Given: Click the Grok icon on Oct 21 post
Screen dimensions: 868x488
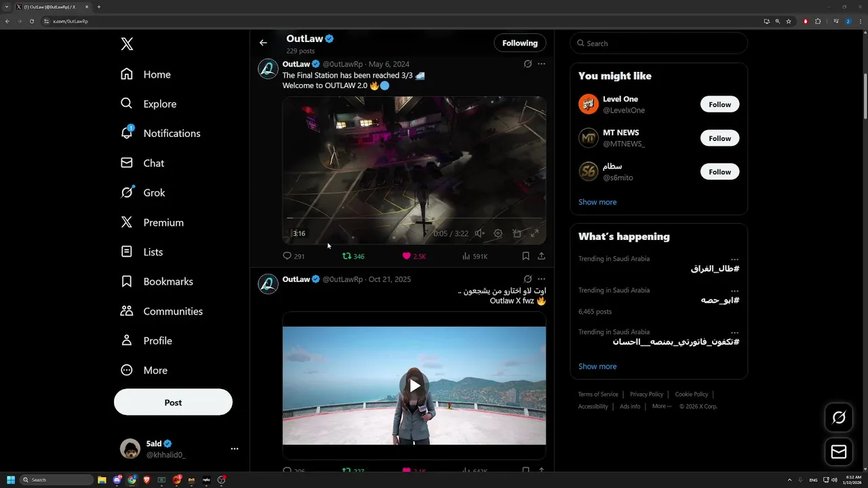Looking at the screenshot, I should click(x=528, y=279).
